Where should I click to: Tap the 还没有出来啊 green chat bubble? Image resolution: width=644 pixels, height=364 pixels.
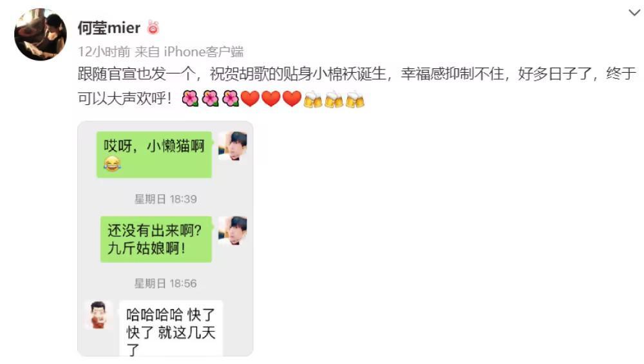tap(156, 239)
